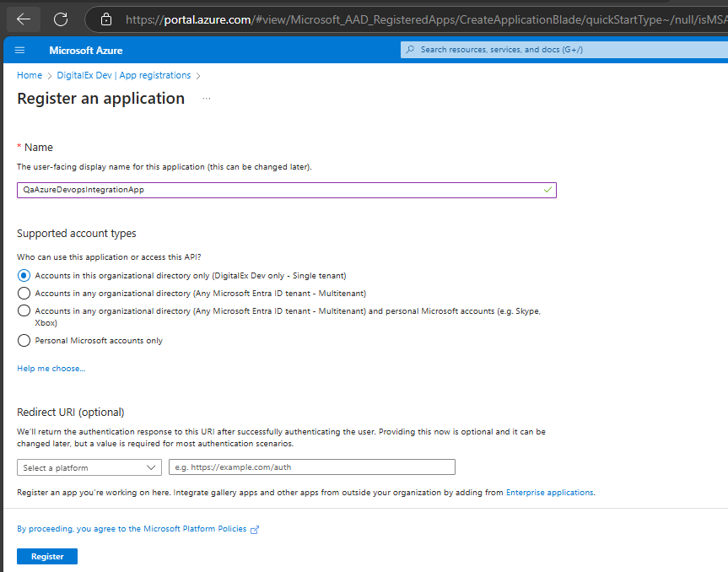
Task: Select single tenant organizational directory option
Action: click(24, 275)
